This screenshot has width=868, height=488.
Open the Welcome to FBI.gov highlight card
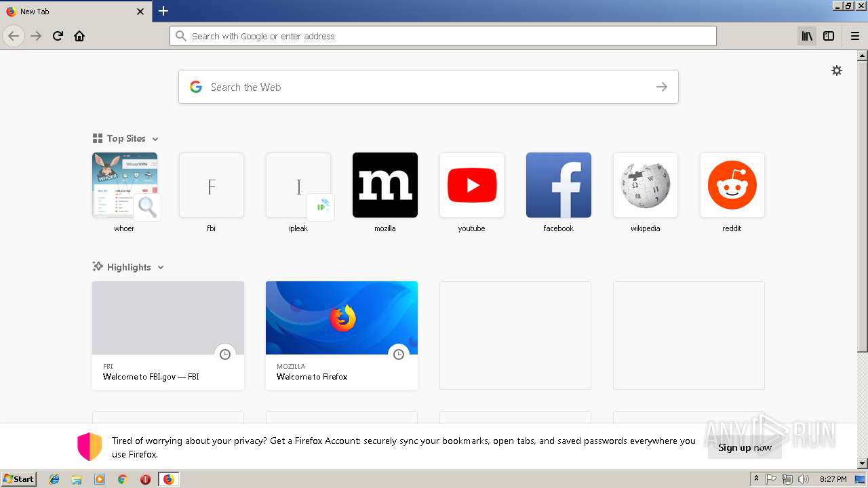coord(168,335)
